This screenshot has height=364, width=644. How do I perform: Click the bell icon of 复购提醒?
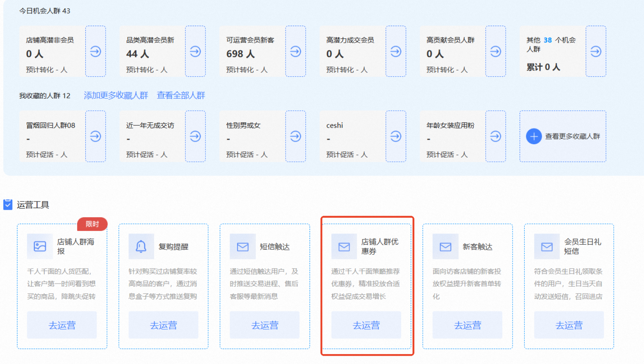click(x=141, y=246)
